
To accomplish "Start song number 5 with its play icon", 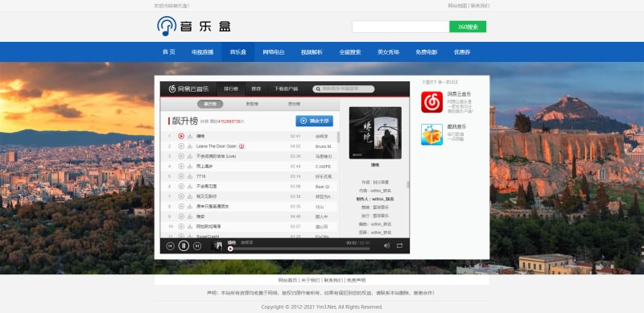I will click(181, 176).
